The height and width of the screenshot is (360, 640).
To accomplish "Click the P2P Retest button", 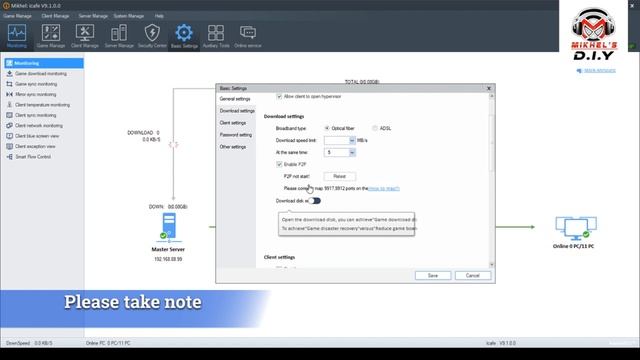I will (x=340, y=176).
